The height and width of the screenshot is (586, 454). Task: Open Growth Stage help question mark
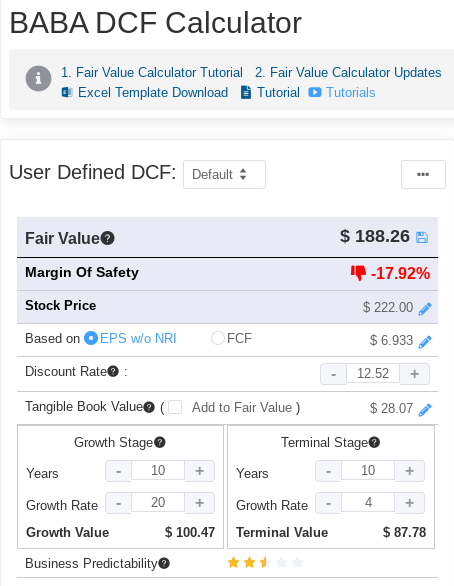[x=160, y=442]
